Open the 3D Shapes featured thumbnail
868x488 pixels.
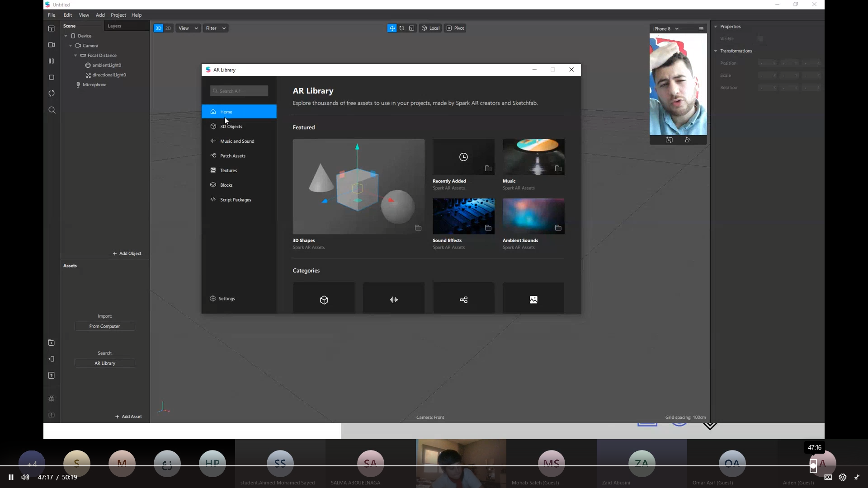pos(359,187)
